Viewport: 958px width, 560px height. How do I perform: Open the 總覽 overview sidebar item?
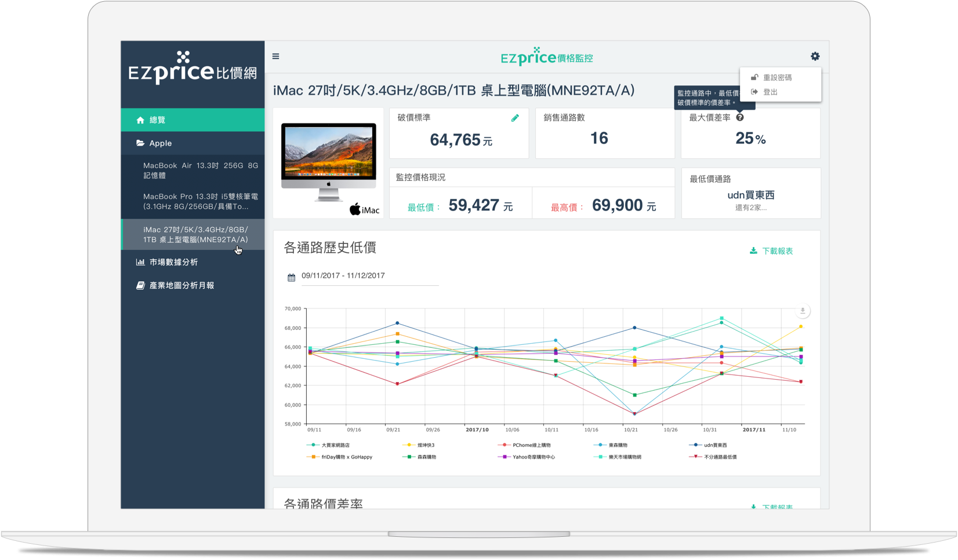tap(193, 120)
